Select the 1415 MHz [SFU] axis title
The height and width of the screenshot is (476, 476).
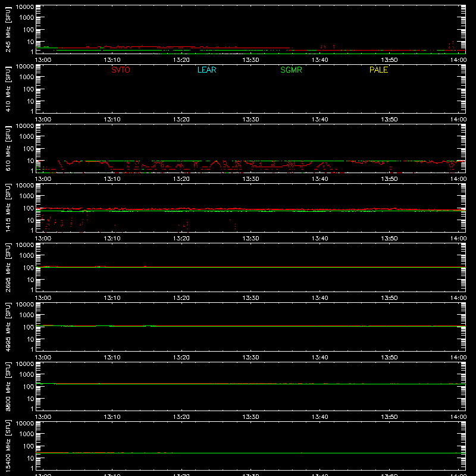(x=8, y=208)
